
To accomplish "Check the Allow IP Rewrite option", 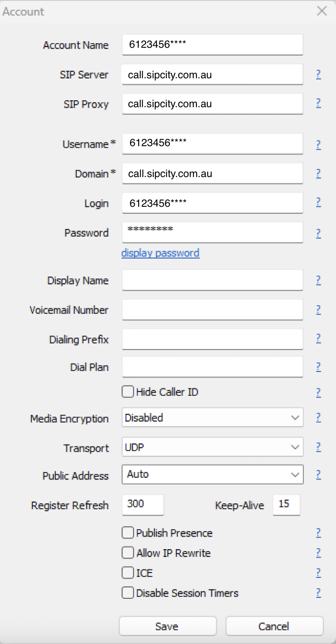I will pyautogui.click(x=128, y=553).
